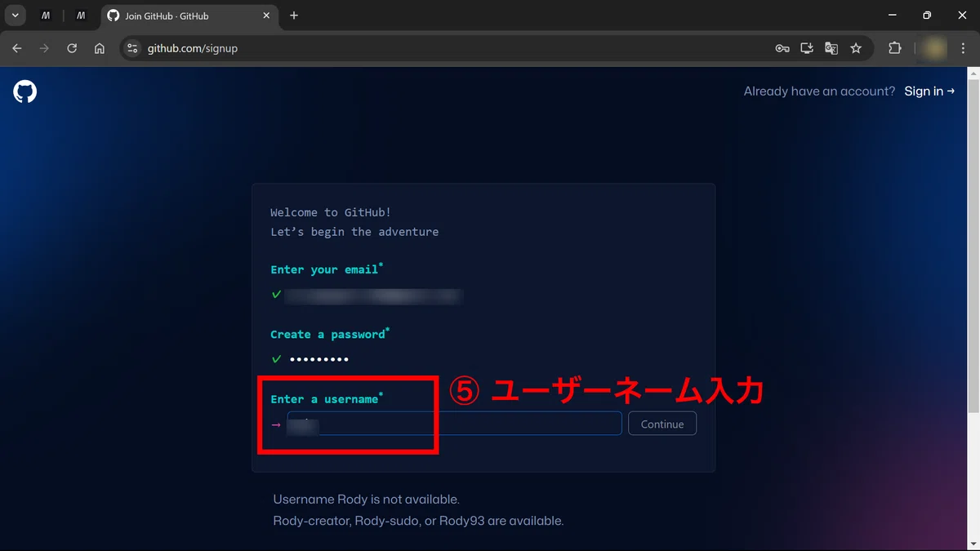The width and height of the screenshot is (980, 551).
Task: Click the translate page icon
Action: click(831, 48)
